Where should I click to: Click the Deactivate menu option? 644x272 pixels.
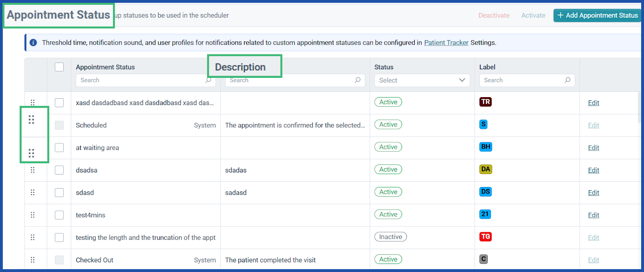coord(494,15)
